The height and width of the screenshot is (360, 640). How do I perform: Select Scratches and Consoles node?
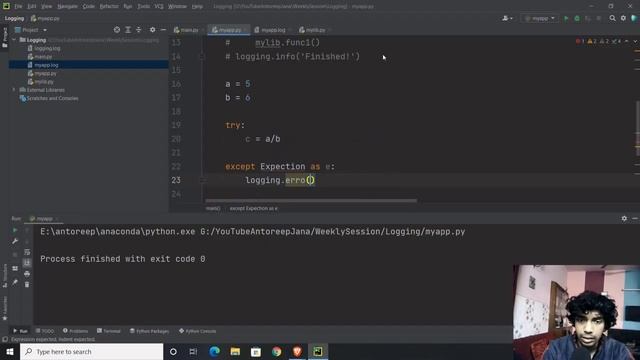click(49, 98)
